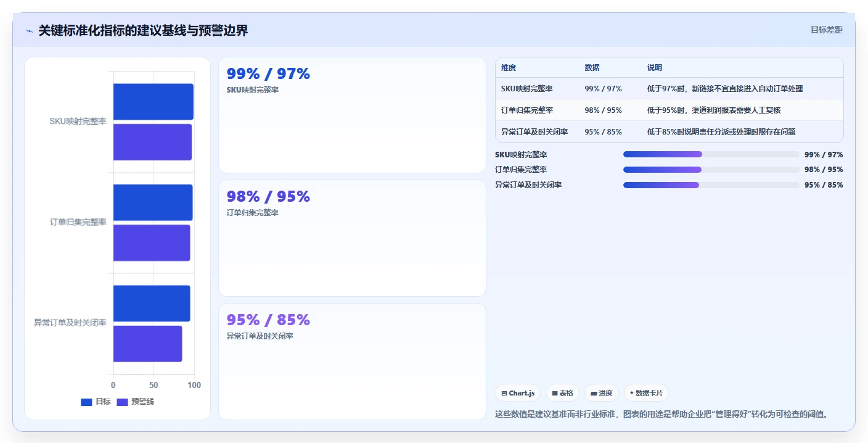The image size is (868, 443).
Task: Click the 订单归集完整率 cell in the table
Action: coord(527,110)
